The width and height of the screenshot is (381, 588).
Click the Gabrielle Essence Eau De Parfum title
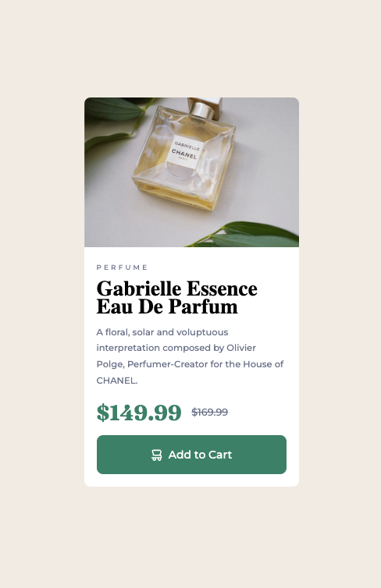click(x=176, y=298)
